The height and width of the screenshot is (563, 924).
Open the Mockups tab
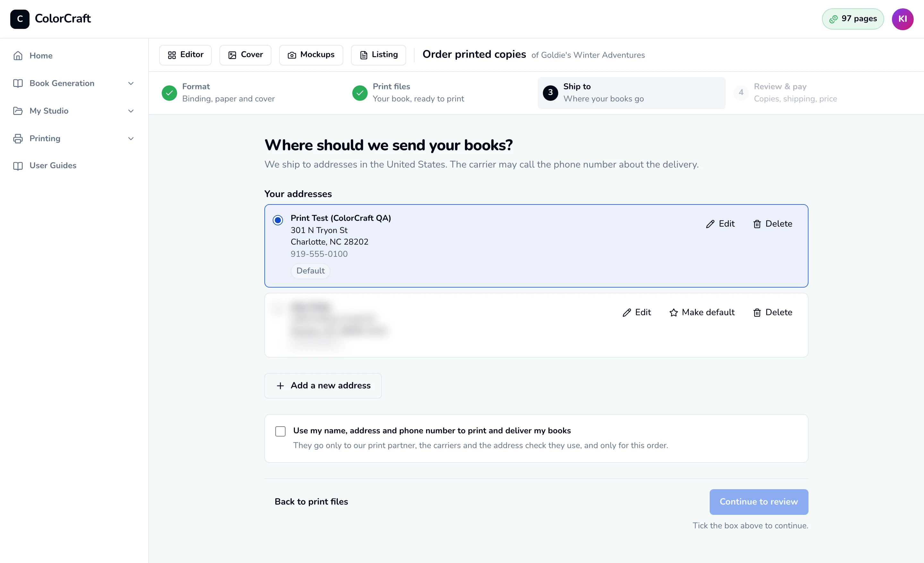tap(311, 55)
